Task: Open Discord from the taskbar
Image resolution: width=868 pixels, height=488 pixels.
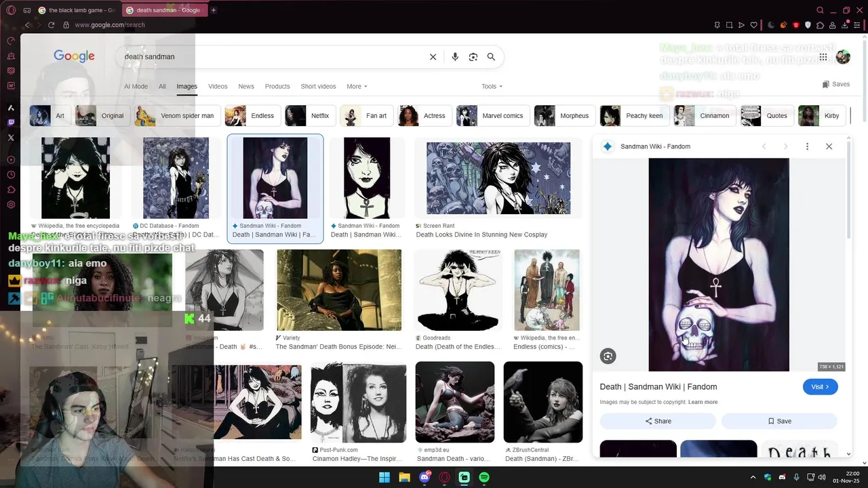Action: click(425, 477)
